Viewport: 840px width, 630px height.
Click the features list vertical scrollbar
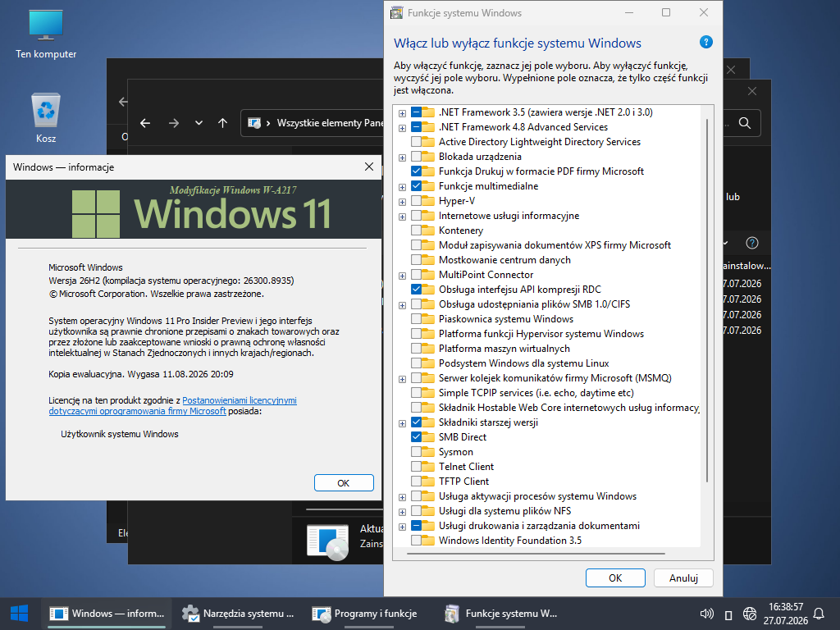pyautogui.click(x=707, y=300)
